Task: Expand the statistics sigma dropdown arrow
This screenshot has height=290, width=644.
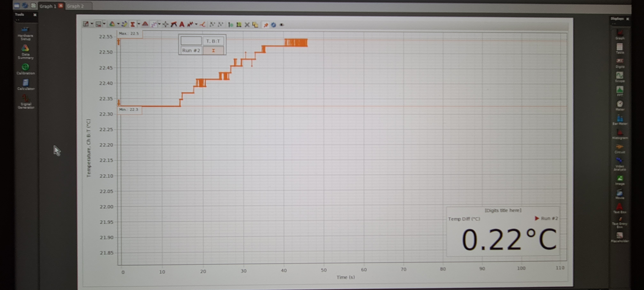Action: pyautogui.click(x=138, y=24)
